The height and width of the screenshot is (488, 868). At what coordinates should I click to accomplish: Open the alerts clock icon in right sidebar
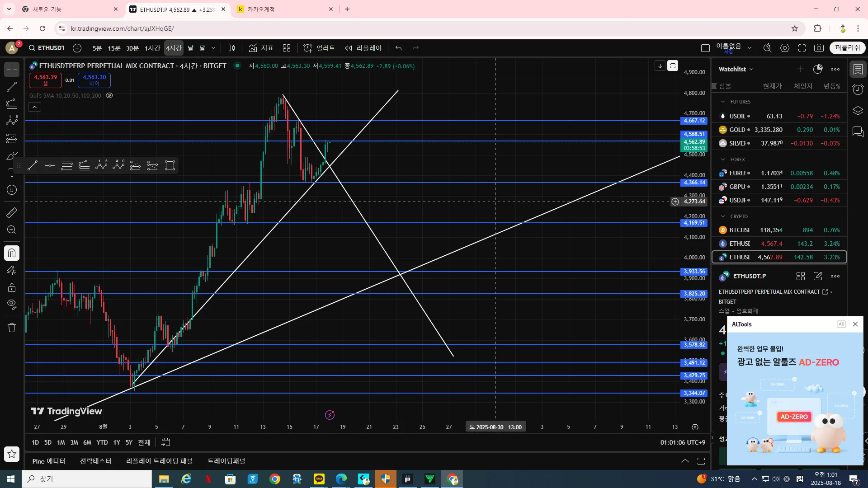(858, 89)
